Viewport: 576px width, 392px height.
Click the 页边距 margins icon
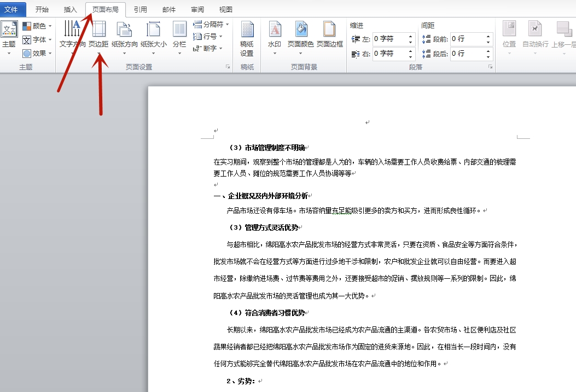point(98,28)
